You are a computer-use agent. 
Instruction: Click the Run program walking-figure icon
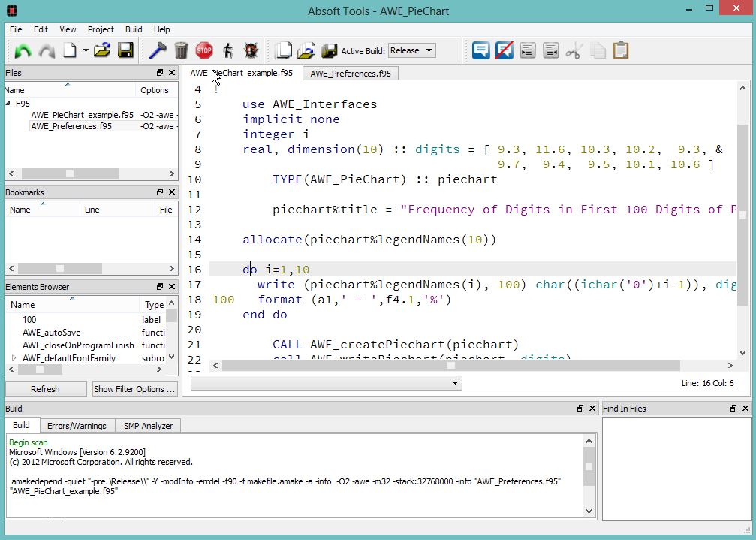[227, 51]
